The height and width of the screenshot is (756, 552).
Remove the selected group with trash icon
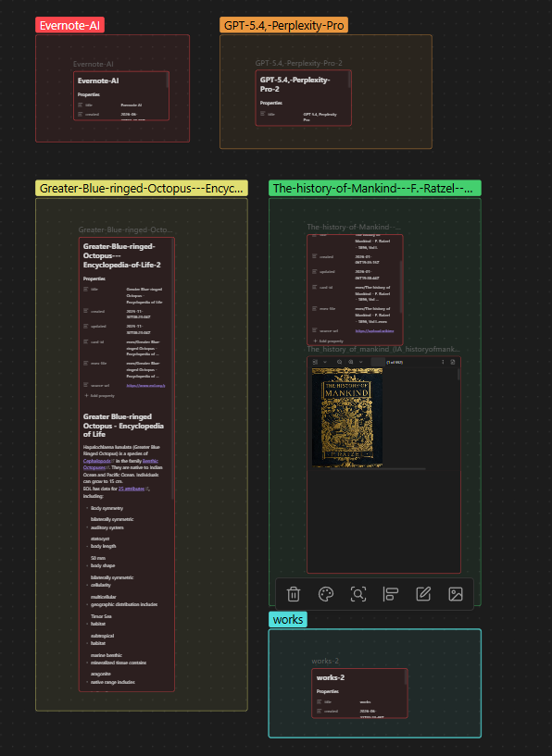coord(294,594)
